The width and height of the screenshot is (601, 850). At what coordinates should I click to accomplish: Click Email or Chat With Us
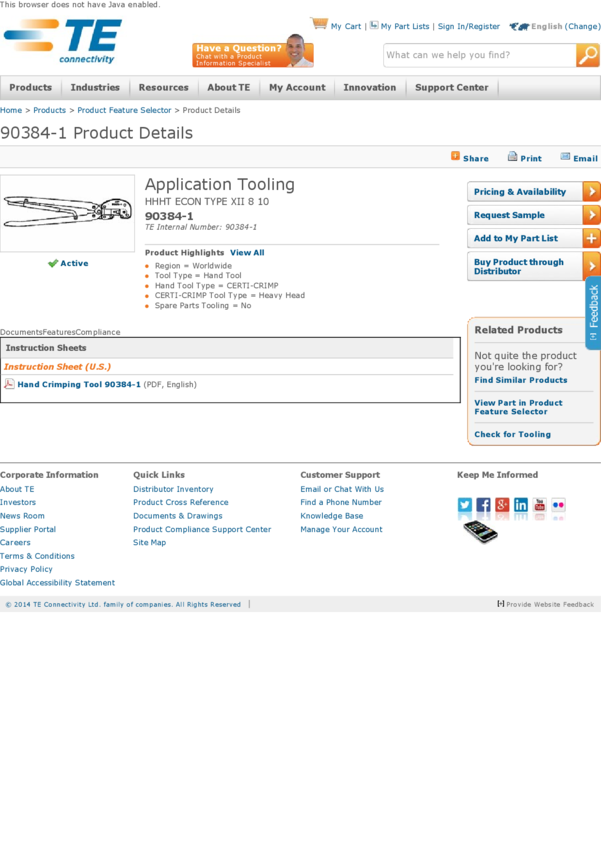point(342,489)
